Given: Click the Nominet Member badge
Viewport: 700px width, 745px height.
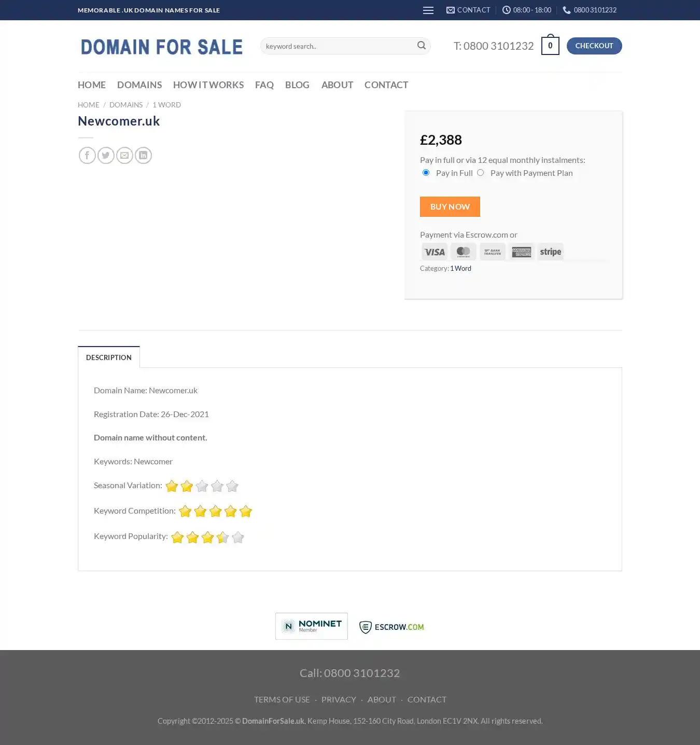Looking at the screenshot, I should pyautogui.click(x=312, y=626).
